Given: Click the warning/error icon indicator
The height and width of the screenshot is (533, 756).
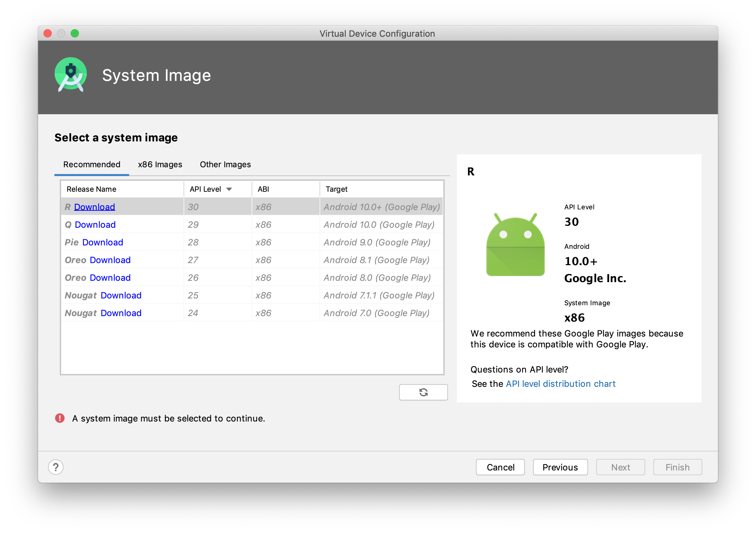Looking at the screenshot, I should coord(58,418).
